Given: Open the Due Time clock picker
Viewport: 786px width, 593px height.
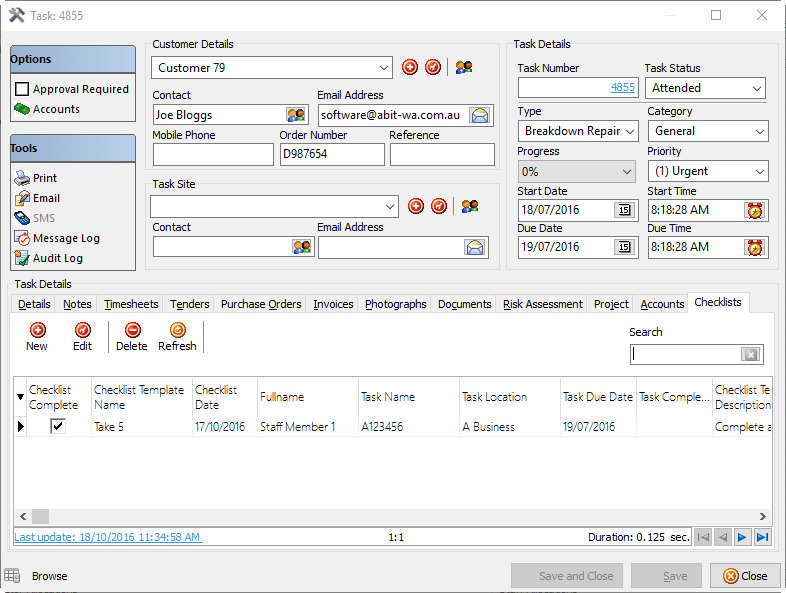Looking at the screenshot, I should point(754,247).
